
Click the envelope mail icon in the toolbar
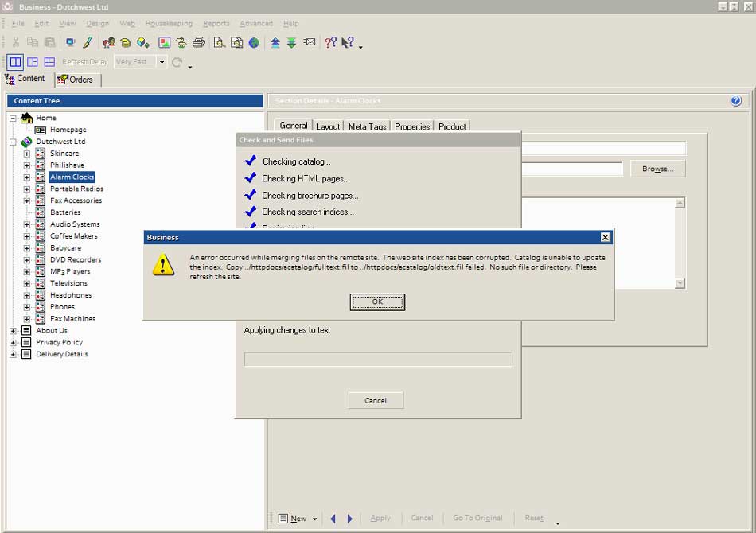pyautogui.click(x=310, y=42)
